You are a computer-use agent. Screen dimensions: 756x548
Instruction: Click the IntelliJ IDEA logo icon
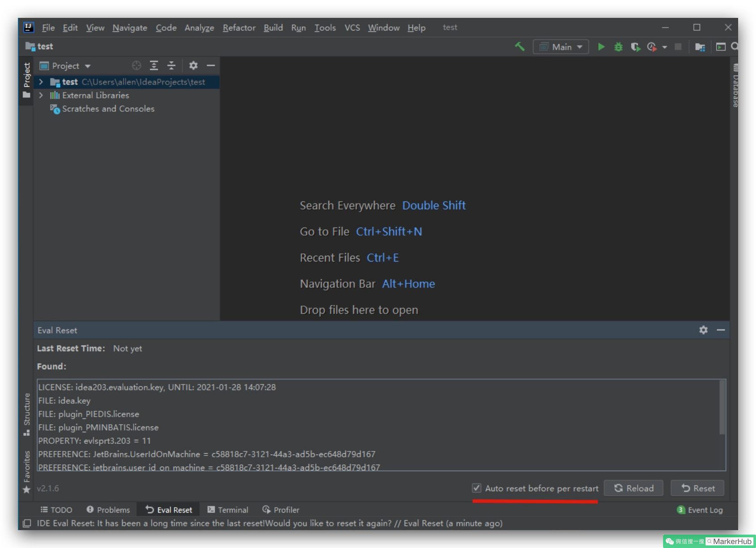click(29, 27)
